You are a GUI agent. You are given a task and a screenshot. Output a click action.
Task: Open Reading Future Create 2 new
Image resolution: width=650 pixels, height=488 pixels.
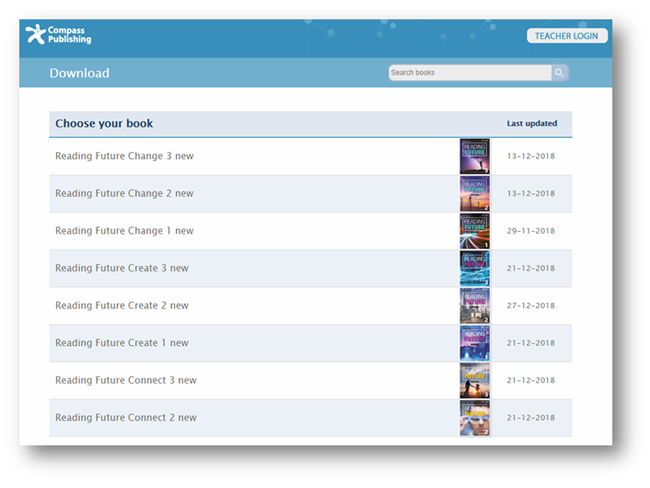(122, 305)
